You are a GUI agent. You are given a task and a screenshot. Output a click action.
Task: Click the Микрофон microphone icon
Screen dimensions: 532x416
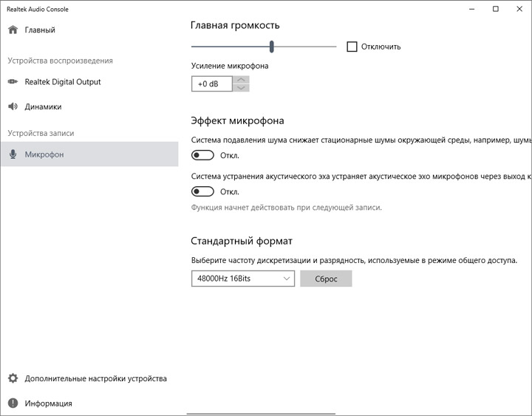click(13, 154)
